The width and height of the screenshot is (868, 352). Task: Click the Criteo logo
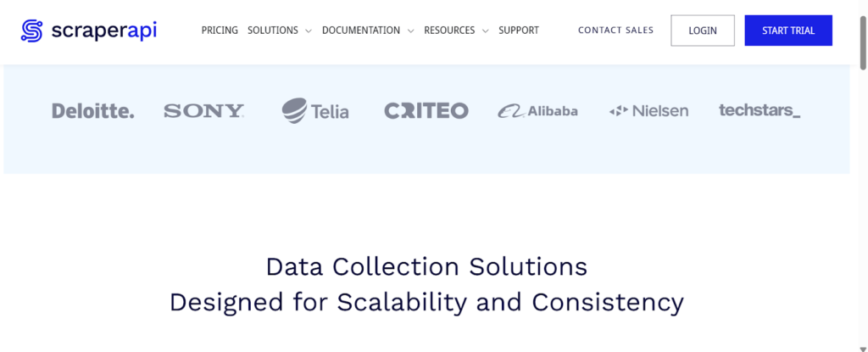[x=426, y=111]
